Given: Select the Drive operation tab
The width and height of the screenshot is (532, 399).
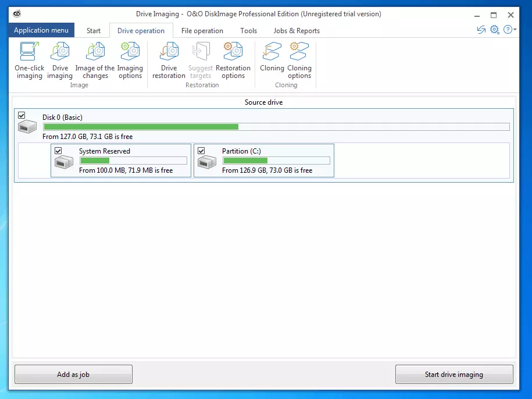Looking at the screenshot, I should tap(141, 31).
